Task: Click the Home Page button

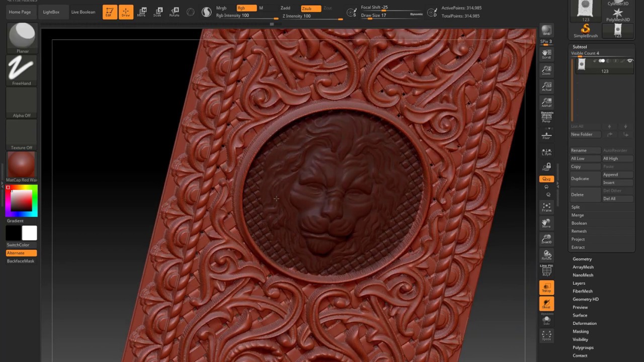Action: [20, 12]
